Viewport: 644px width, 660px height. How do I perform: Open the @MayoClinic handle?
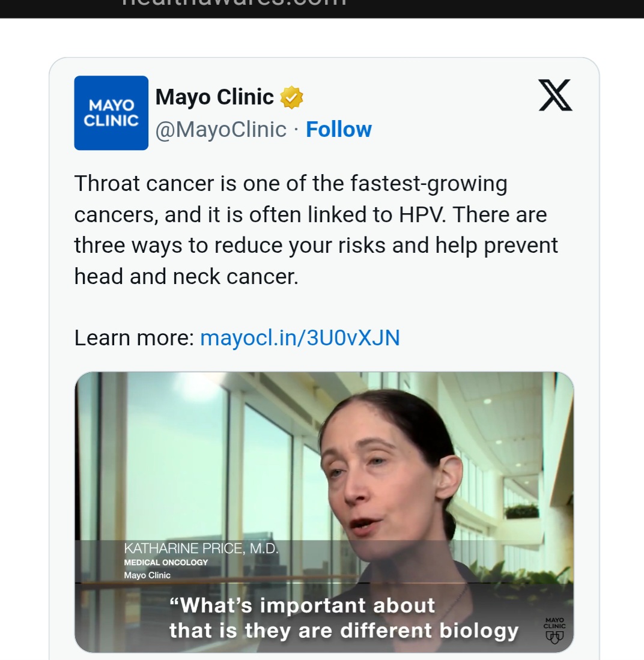coord(220,129)
